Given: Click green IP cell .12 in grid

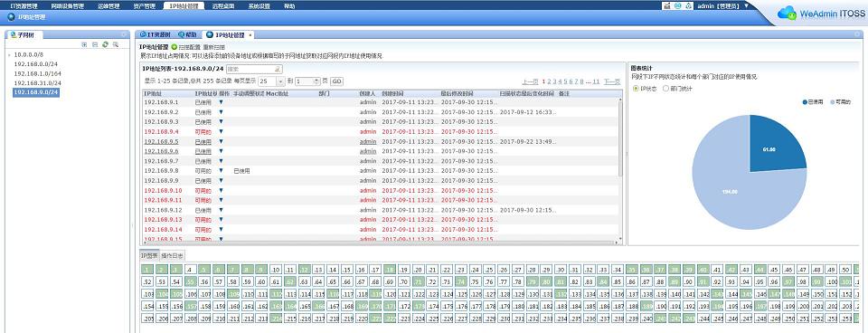Looking at the screenshot, I should pos(305,270).
